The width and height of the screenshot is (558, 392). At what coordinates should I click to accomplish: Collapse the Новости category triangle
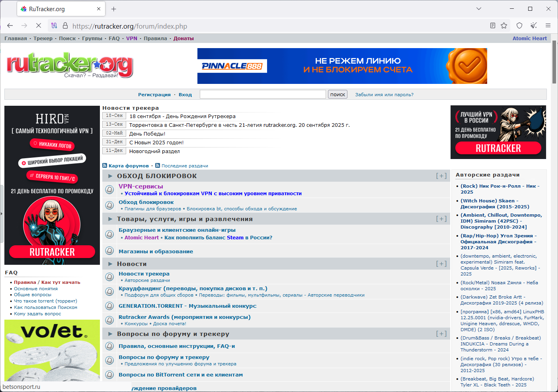110,264
